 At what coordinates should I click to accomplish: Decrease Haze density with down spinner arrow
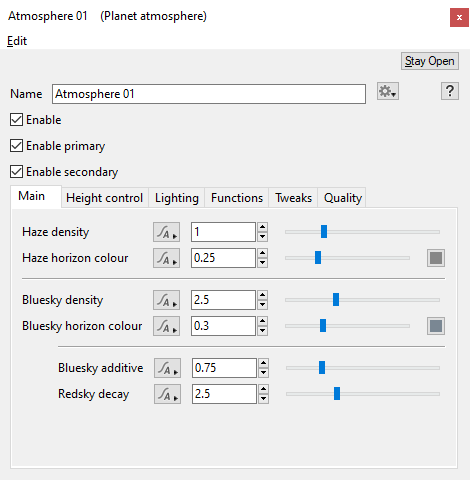(x=263, y=237)
